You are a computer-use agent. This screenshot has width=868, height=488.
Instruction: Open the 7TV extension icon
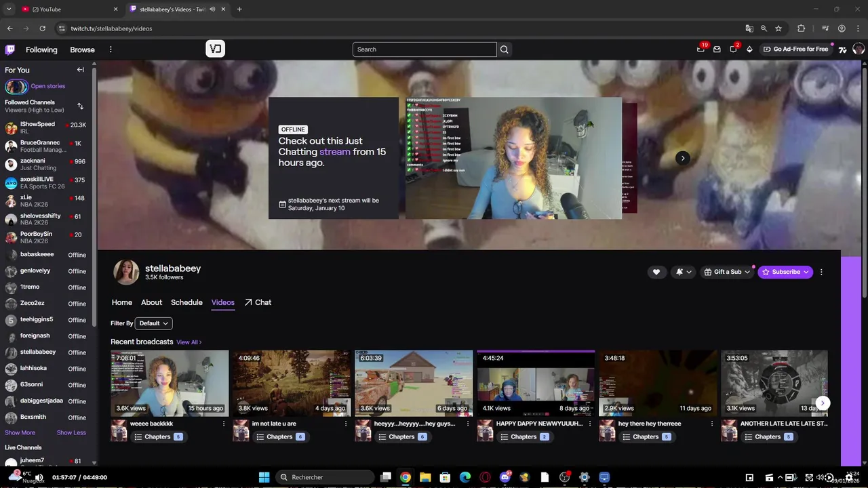click(842, 49)
